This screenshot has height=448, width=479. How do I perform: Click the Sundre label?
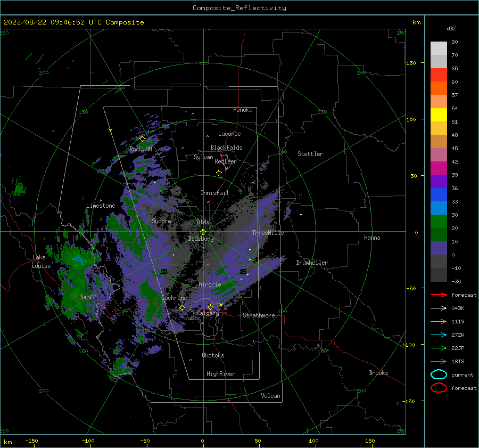[x=161, y=221]
